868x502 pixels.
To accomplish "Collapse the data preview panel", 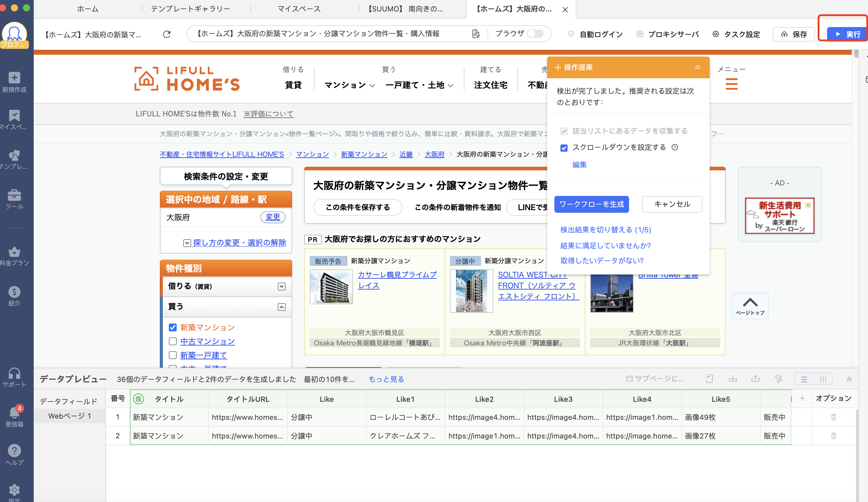I will pyautogui.click(x=849, y=379).
